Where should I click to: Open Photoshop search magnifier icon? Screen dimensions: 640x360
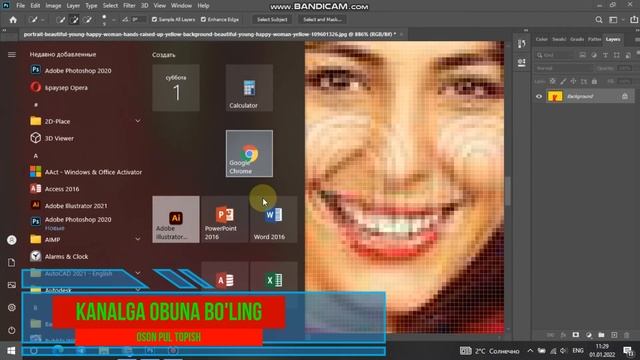click(599, 20)
